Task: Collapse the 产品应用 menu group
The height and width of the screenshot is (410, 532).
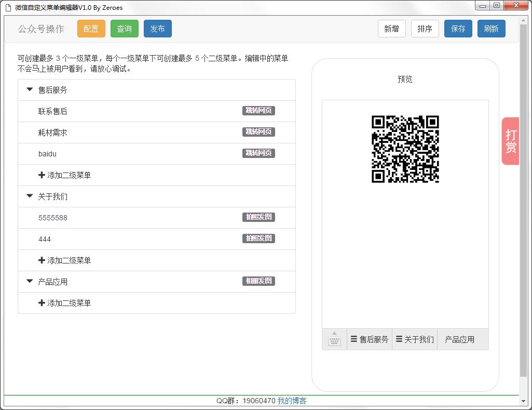Action: (x=30, y=282)
